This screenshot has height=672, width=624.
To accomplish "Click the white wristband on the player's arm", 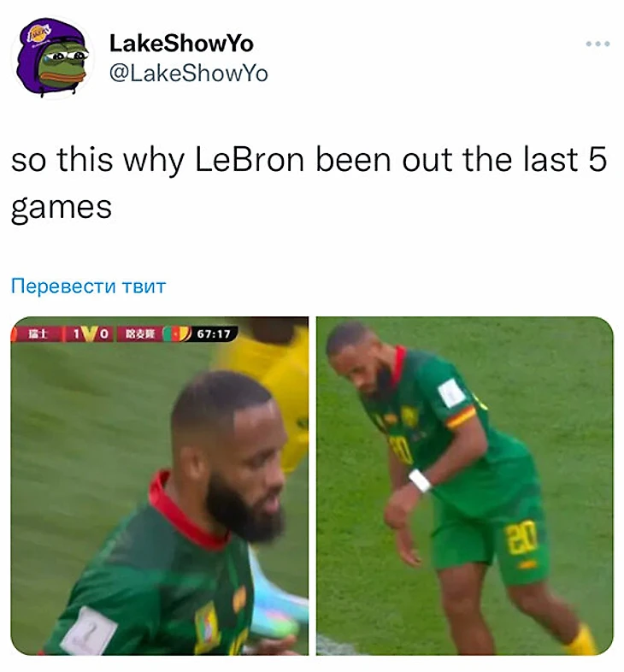I will [x=420, y=480].
